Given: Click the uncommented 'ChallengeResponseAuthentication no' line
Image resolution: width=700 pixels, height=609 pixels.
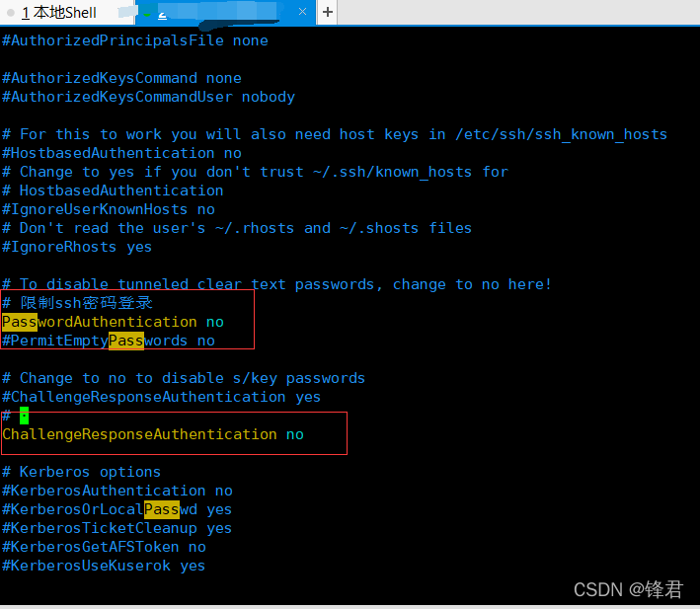Looking at the screenshot, I should [153, 434].
